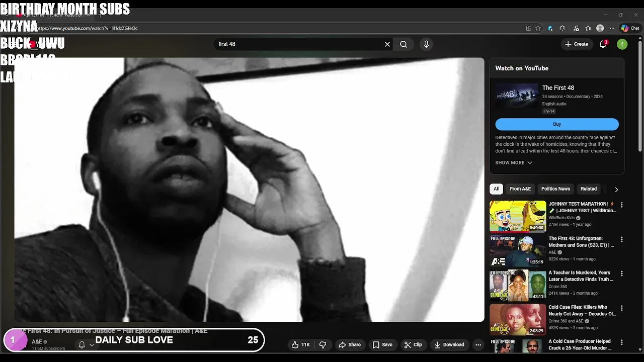
Task: Open the browser three-dot settings menu
Action: pos(612,28)
